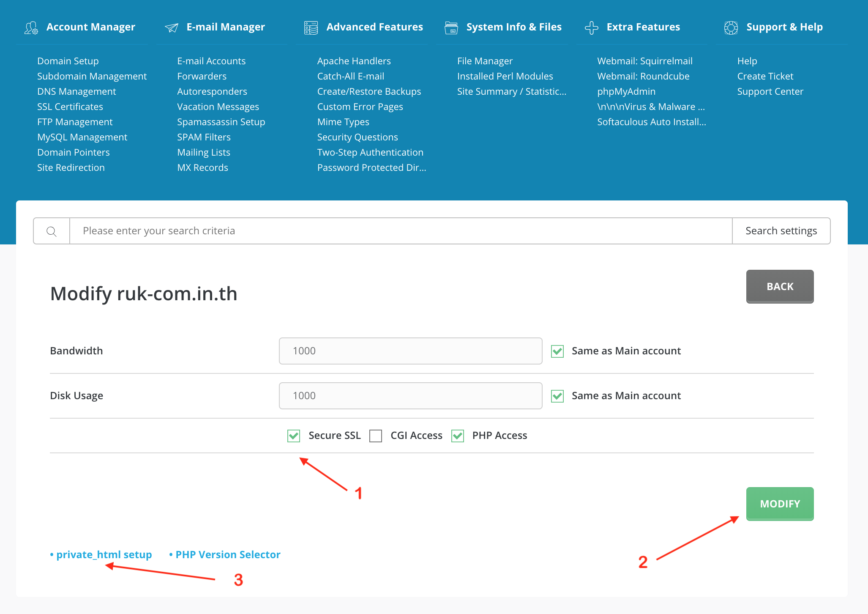This screenshot has width=868, height=614.
Task: Open SPAM Filters
Action: coord(204,137)
